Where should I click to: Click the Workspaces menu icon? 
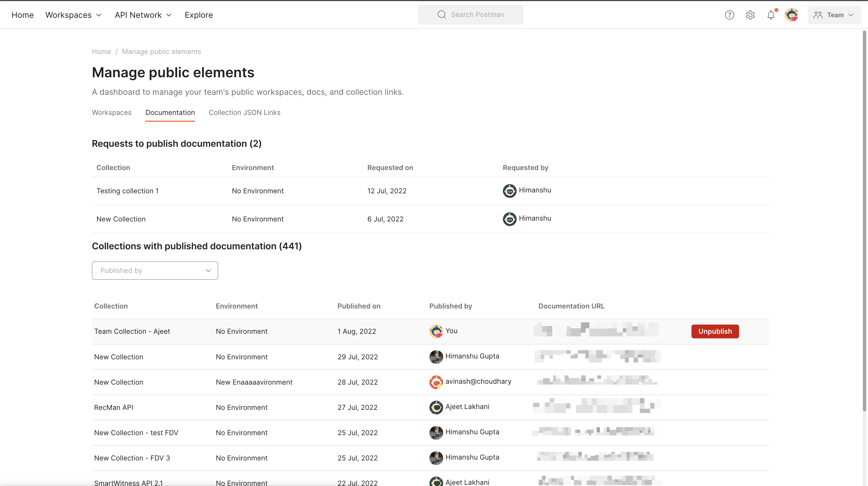coord(98,15)
